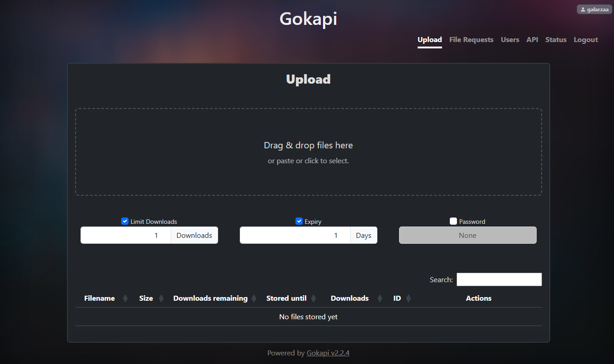Click the 'No files stored yet' row
The height and width of the screenshot is (364, 614).
pyautogui.click(x=309, y=317)
